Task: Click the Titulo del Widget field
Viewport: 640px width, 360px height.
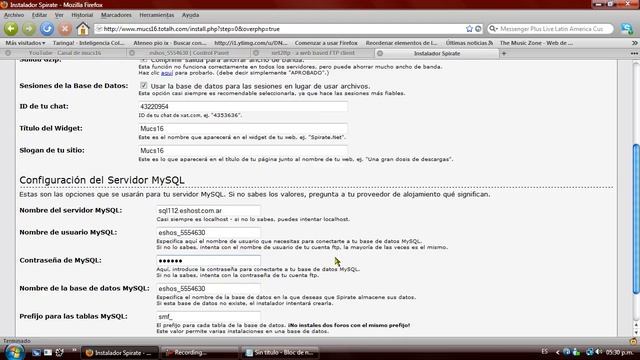Action: click(x=243, y=129)
